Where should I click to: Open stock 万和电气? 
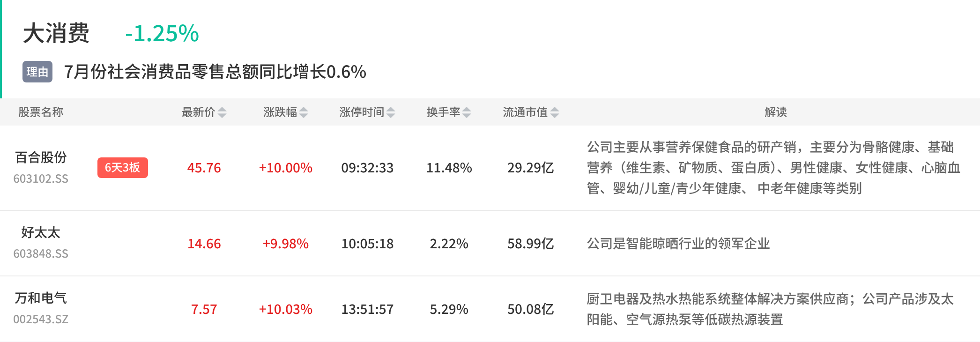point(41,298)
